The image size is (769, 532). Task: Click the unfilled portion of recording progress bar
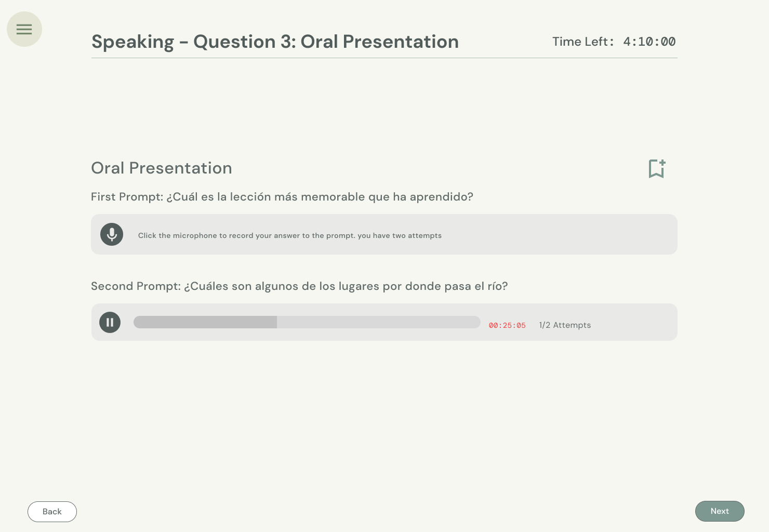tap(378, 322)
